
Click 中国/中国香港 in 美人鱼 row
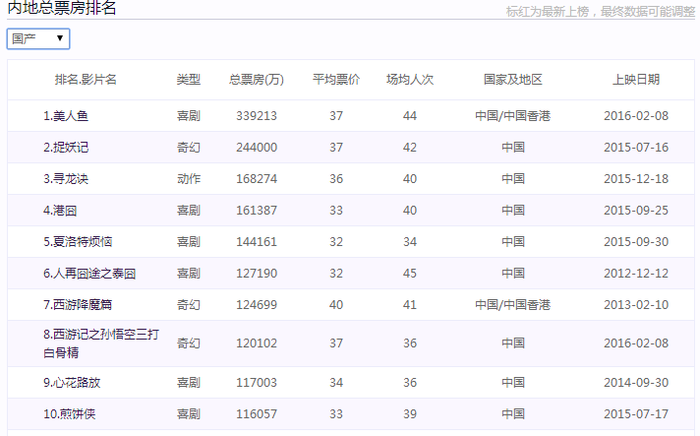513,116
